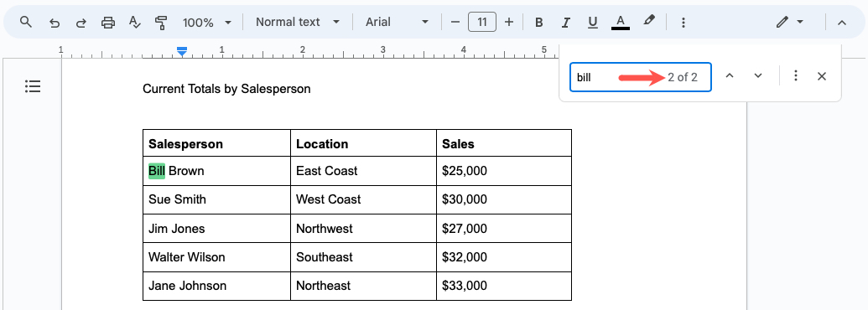The height and width of the screenshot is (310, 868).
Task: Click the 'Jane Johnson' cell
Action: coord(216,287)
